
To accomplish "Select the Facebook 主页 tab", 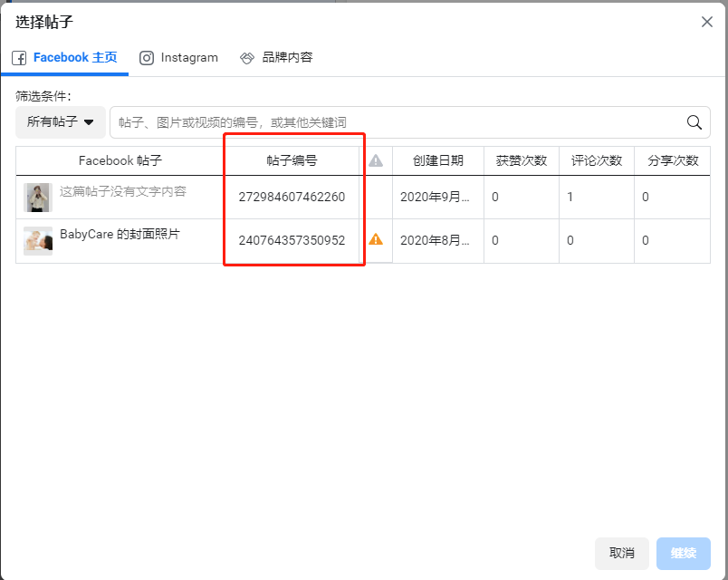I will click(x=64, y=57).
